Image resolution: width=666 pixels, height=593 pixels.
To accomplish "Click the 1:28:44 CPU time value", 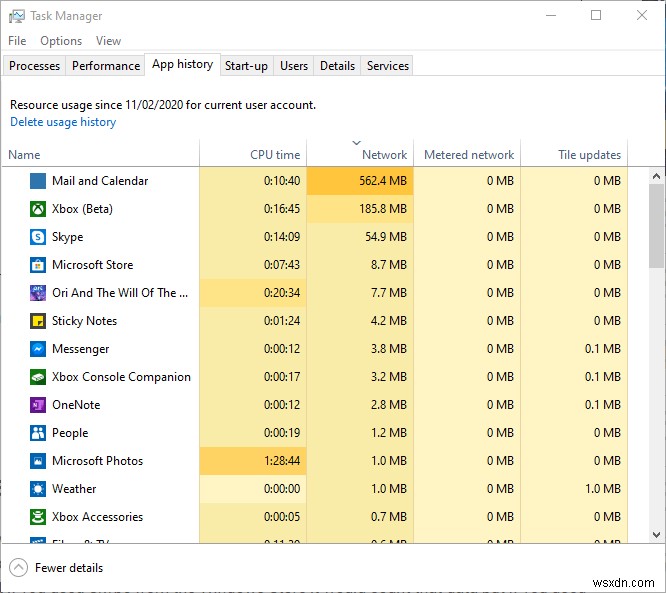I will [x=282, y=461].
